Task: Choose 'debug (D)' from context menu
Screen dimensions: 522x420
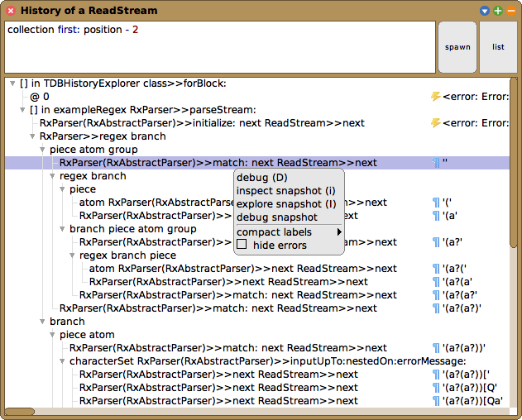Action: tap(261, 178)
